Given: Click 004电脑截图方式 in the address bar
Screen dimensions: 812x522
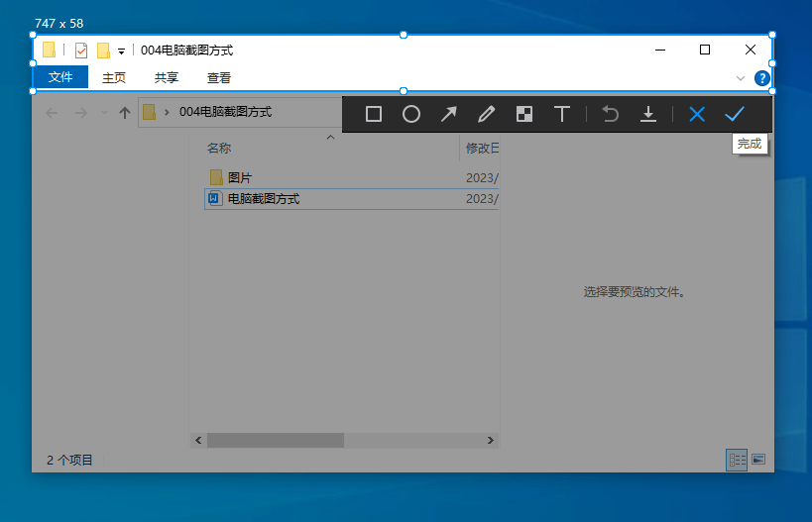Looking at the screenshot, I should coord(225,112).
